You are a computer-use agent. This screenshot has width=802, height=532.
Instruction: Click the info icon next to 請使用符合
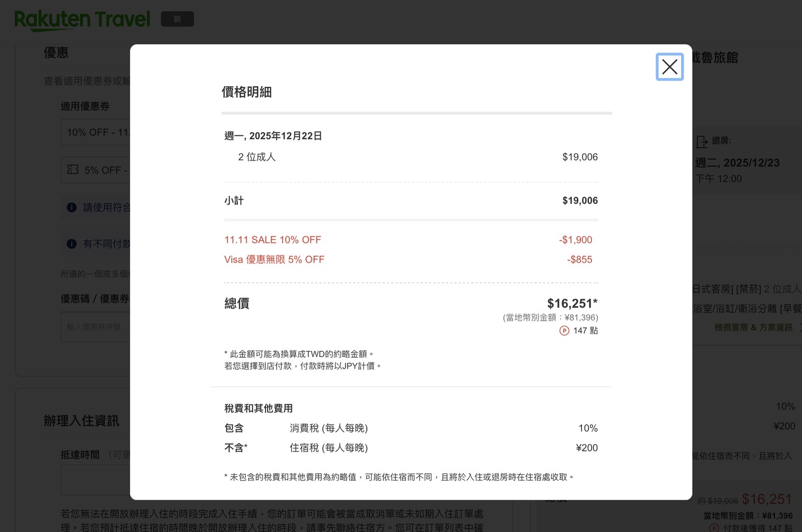(72, 207)
